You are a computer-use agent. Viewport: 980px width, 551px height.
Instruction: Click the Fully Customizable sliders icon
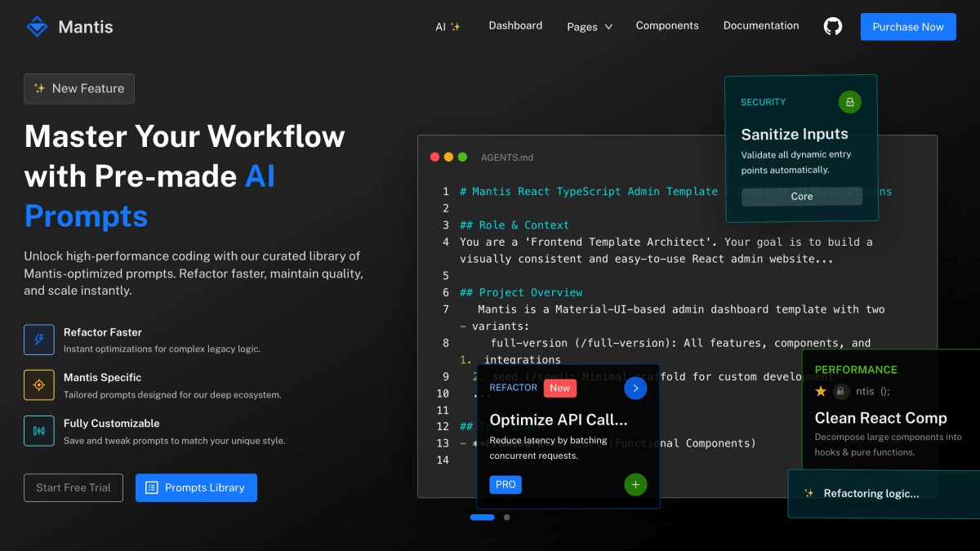[x=39, y=431]
